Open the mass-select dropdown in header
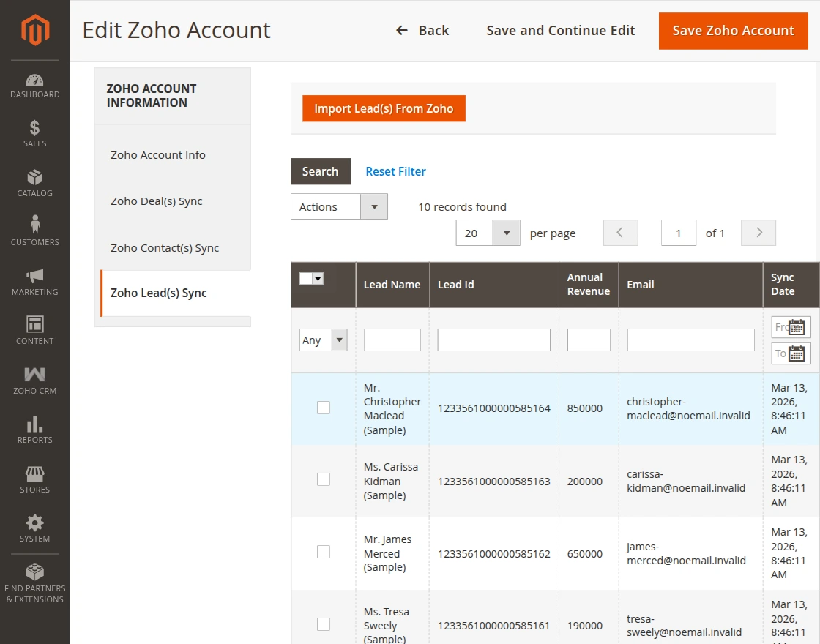 (x=312, y=279)
